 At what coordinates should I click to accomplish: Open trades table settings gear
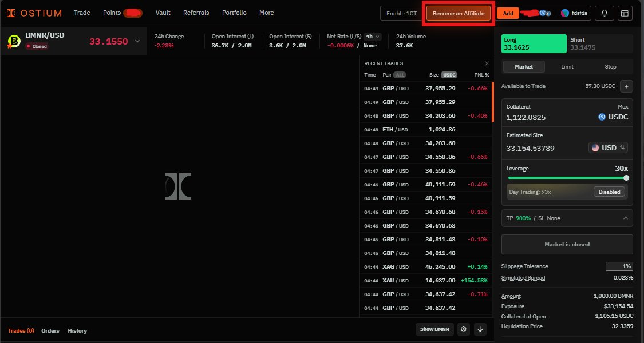coord(464,329)
